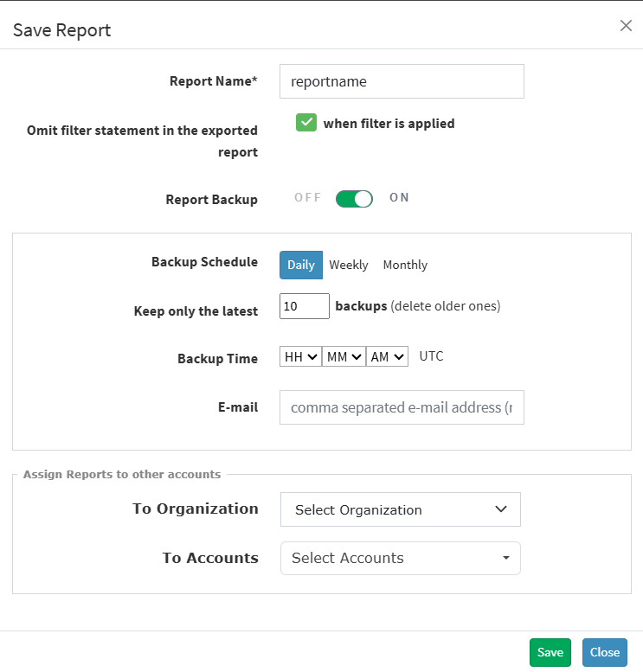Open the HH hour dropdown
Viewport: 643px width, 672px height.
(x=300, y=356)
